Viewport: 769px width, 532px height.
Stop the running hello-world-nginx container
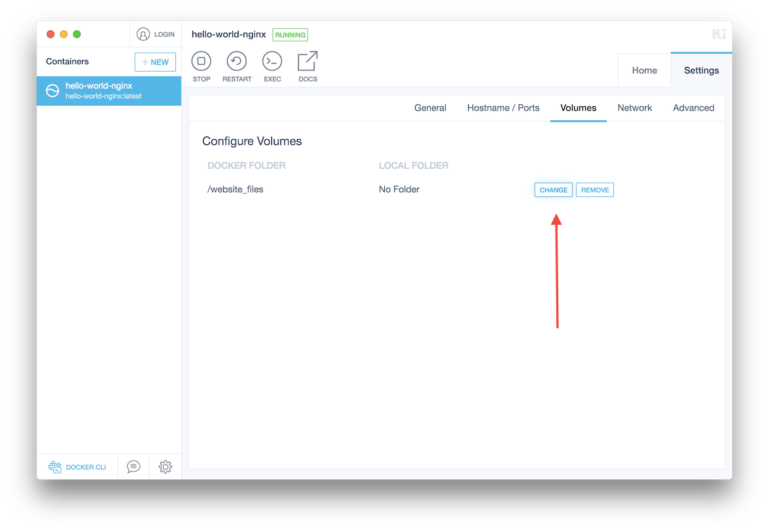(x=201, y=62)
